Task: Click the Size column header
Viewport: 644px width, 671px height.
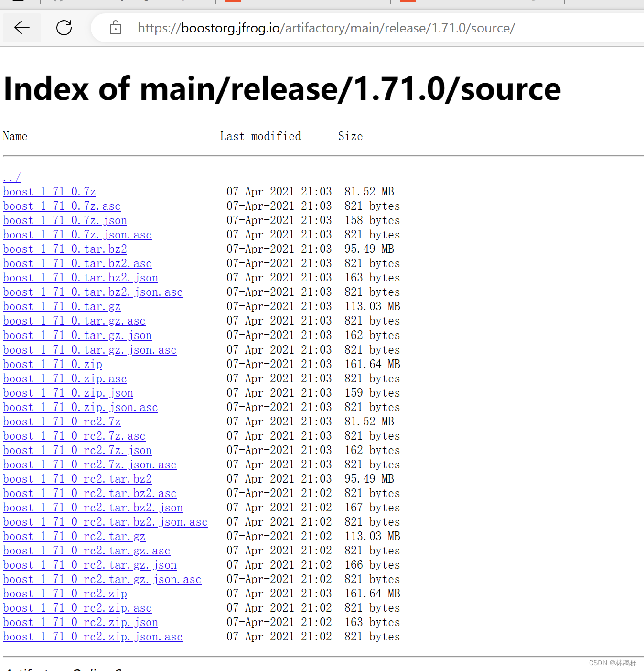Action: click(351, 136)
